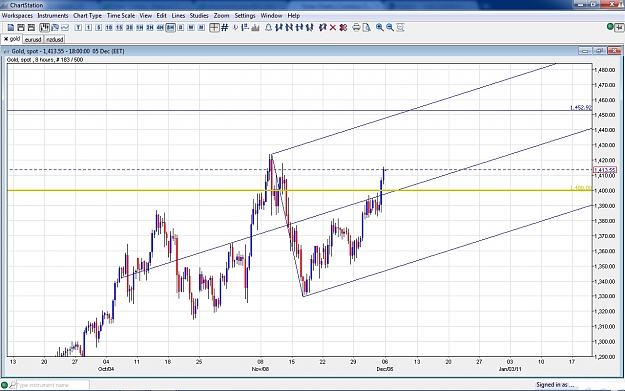Open the Zoom menu
This screenshot has width=625, height=391.
pos(221,16)
